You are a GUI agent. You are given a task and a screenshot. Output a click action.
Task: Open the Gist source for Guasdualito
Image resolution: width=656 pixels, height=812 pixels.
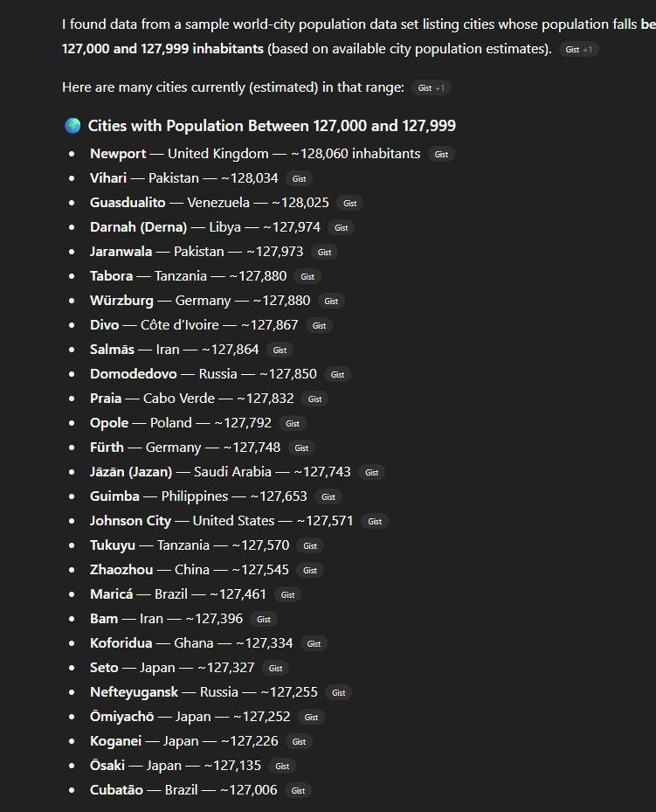point(349,203)
